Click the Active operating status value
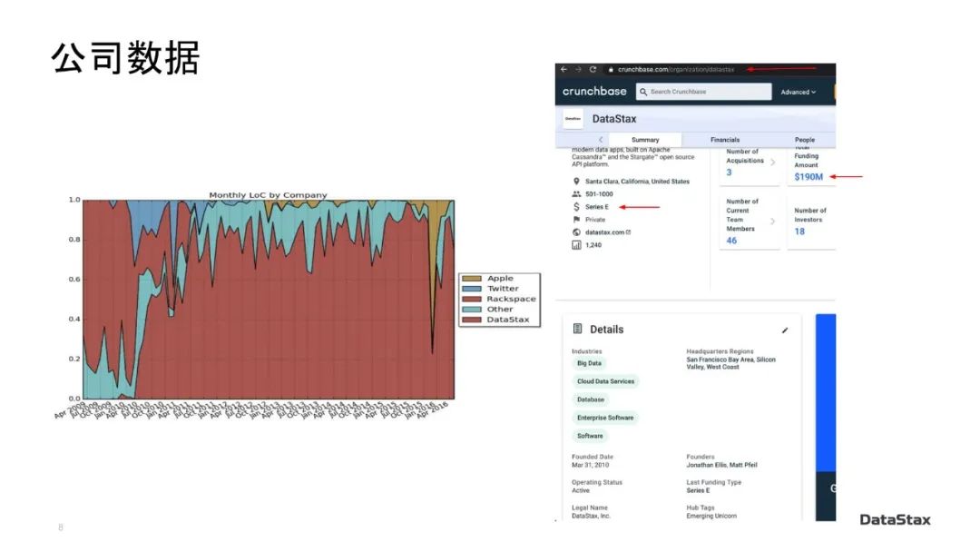The image size is (980, 552). pos(581,491)
